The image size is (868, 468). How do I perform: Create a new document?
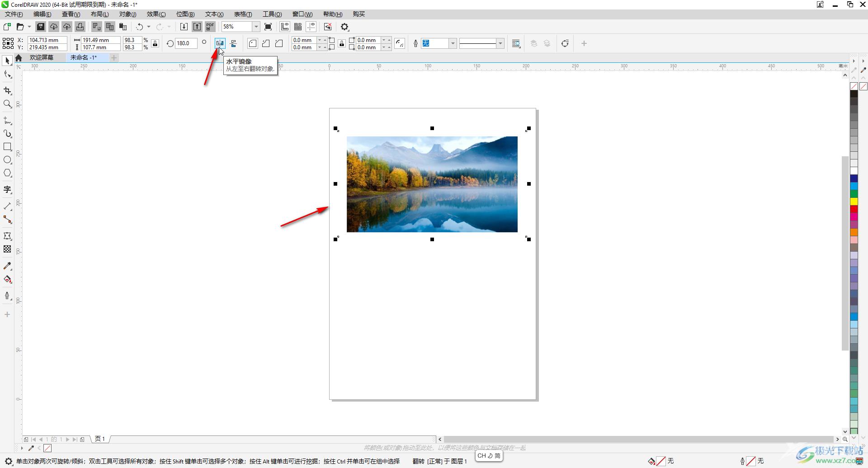tap(7, 27)
